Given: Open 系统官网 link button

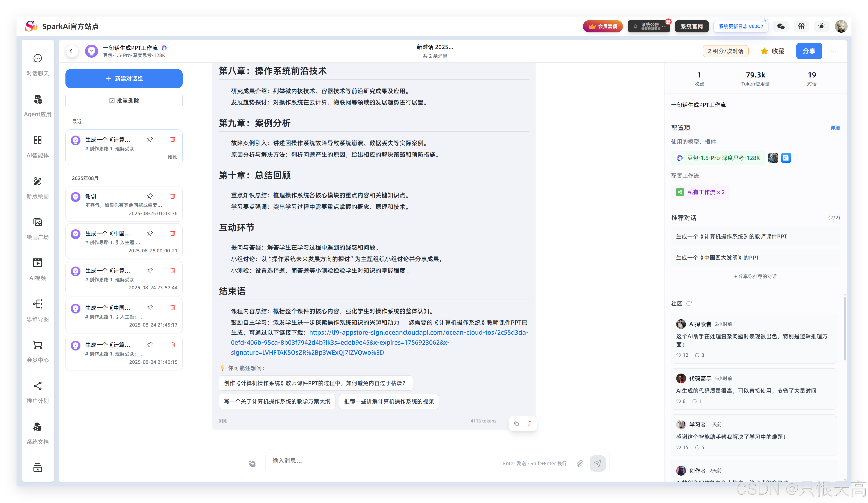Looking at the screenshot, I should coord(691,26).
